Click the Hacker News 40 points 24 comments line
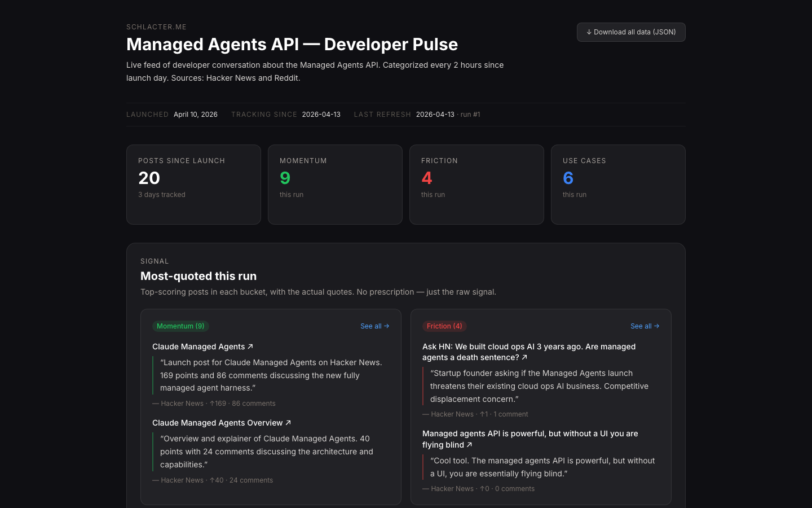Image resolution: width=812 pixels, height=508 pixels. click(213, 480)
